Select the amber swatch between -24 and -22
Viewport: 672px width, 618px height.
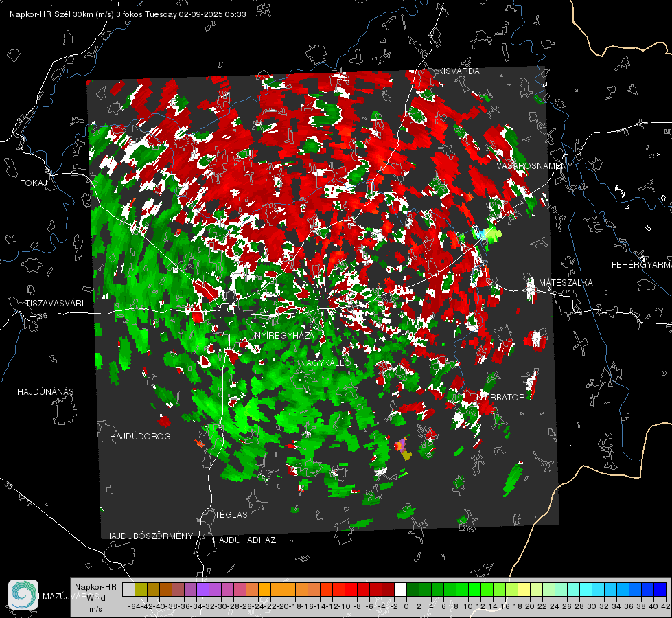pyautogui.click(x=265, y=589)
